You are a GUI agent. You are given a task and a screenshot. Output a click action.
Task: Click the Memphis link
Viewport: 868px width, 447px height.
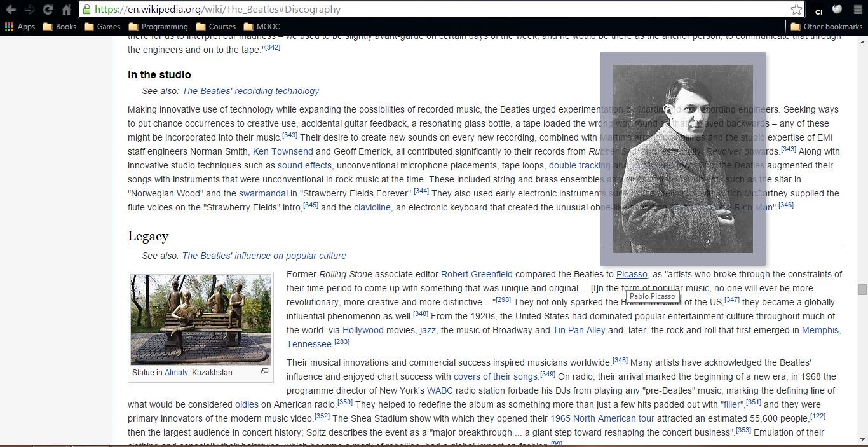click(820, 330)
